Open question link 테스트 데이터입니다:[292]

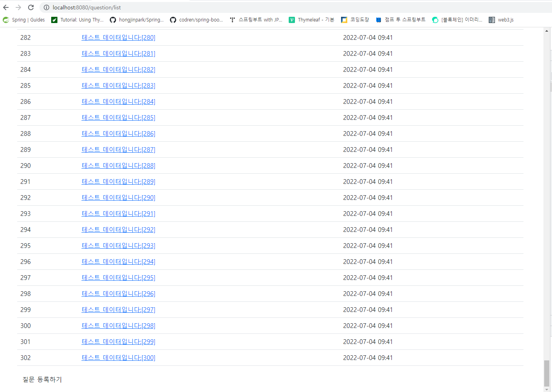(118, 230)
